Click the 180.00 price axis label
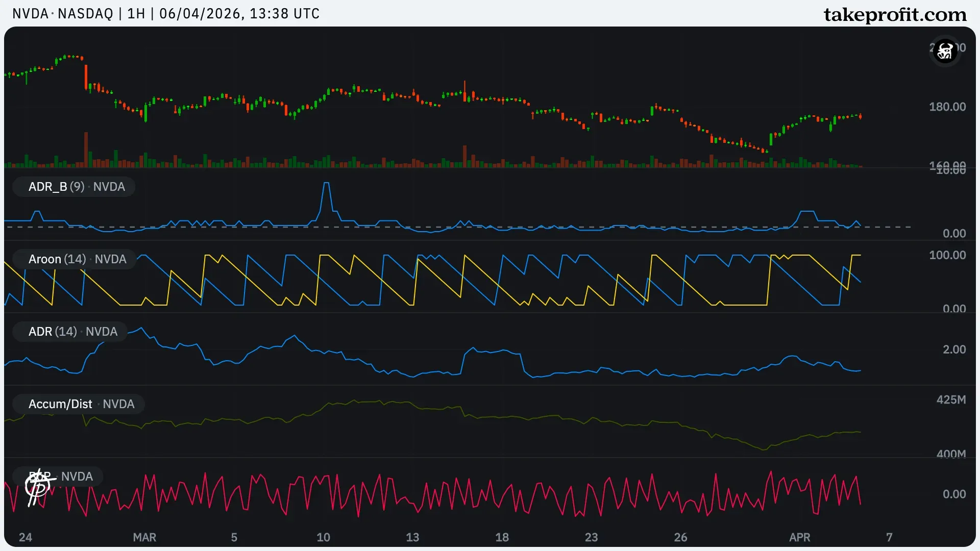Viewport: 980px width, 551px height. [x=947, y=107]
